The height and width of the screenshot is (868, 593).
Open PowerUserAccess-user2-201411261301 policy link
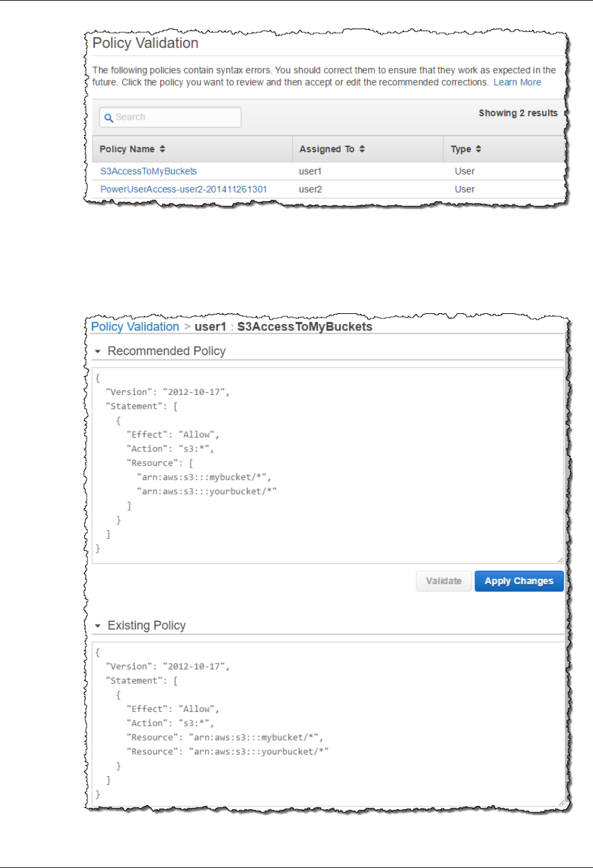(x=184, y=189)
